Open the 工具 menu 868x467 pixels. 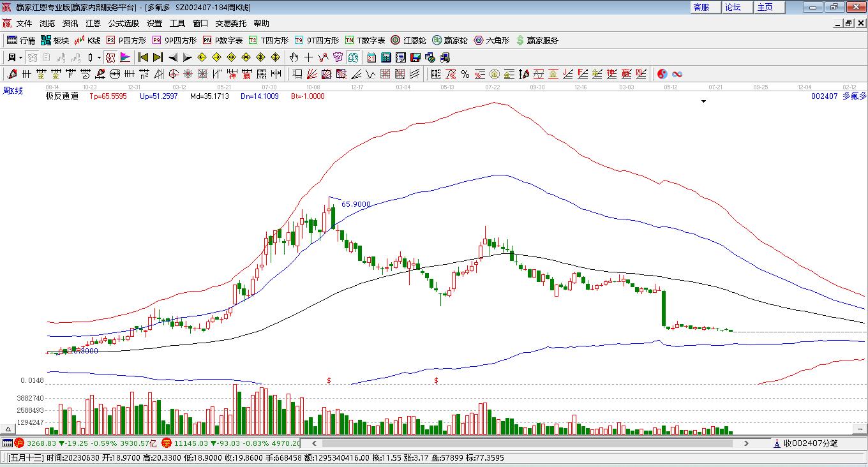[x=177, y=23]
